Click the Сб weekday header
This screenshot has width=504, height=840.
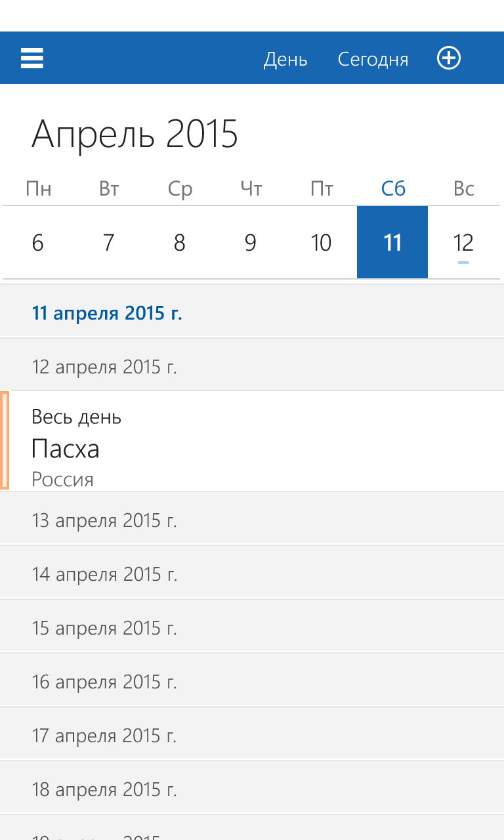[x=393, y=189]
